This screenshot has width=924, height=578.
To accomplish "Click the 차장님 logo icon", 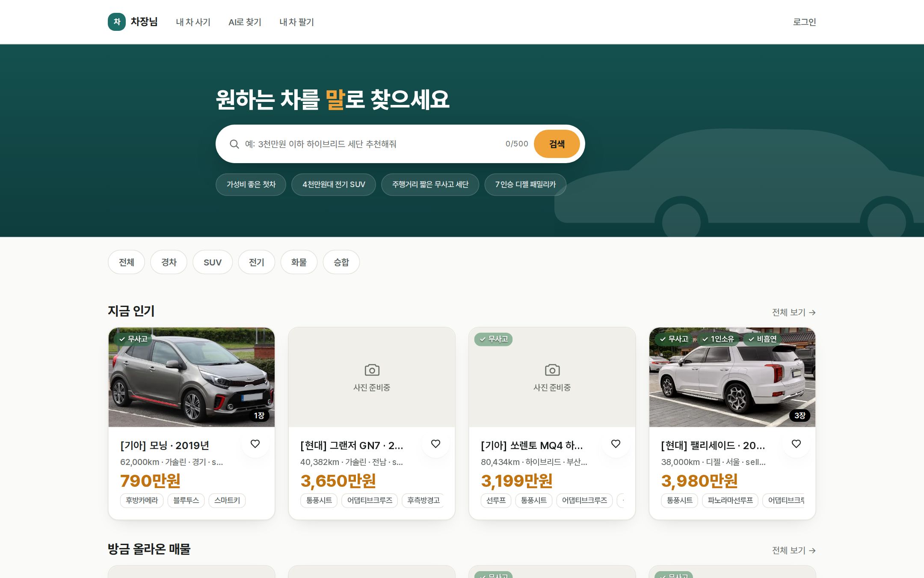I will point(117,22).
